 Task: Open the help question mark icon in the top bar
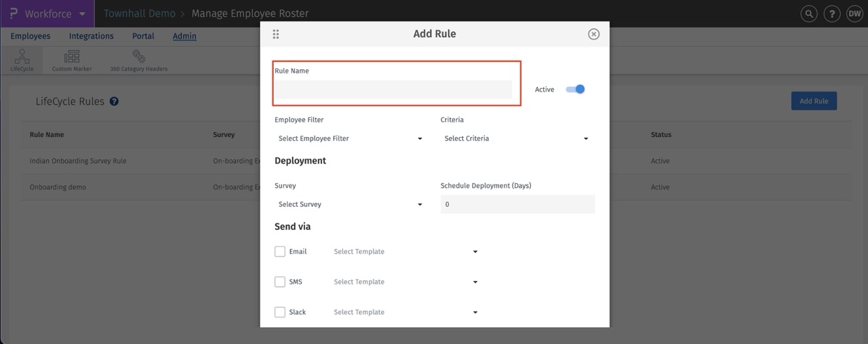click(x=831, y=14)
